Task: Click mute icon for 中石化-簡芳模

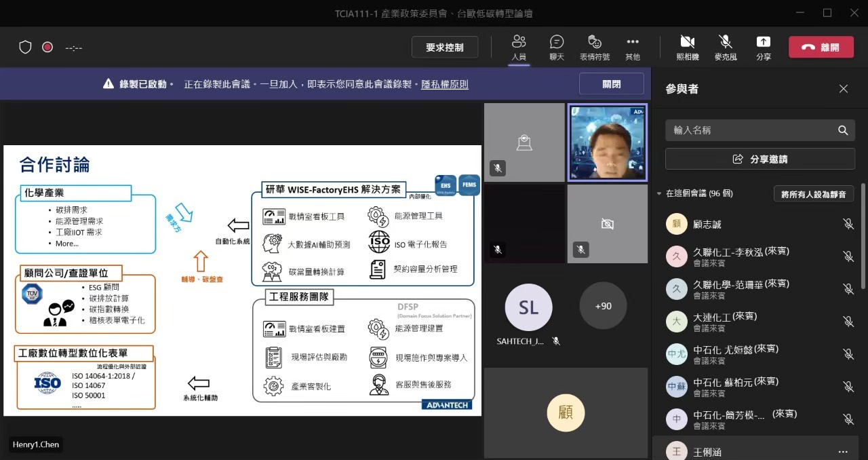Action: (x=848, y=419)
